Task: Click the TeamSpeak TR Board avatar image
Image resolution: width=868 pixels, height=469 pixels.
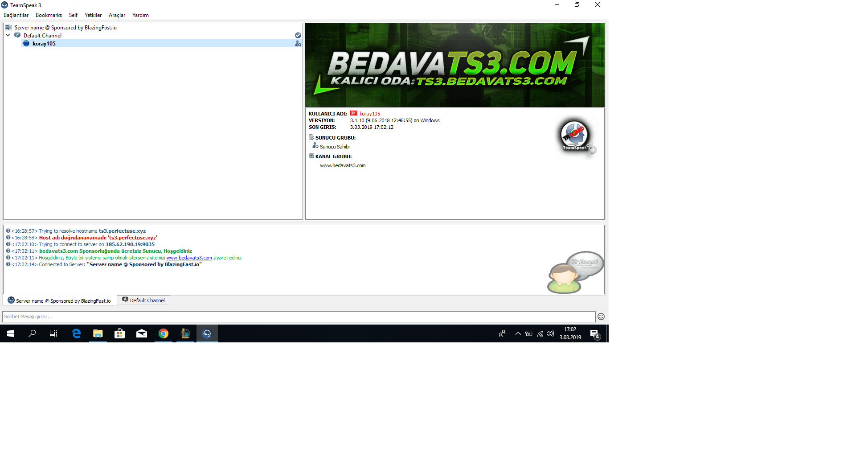Action: 577,137
